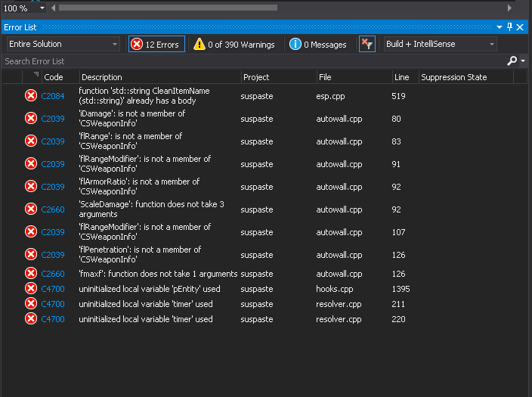Viewport: 532px width, 397px height.
Task: Expand the search options arrow
Action: click(523, 60)
